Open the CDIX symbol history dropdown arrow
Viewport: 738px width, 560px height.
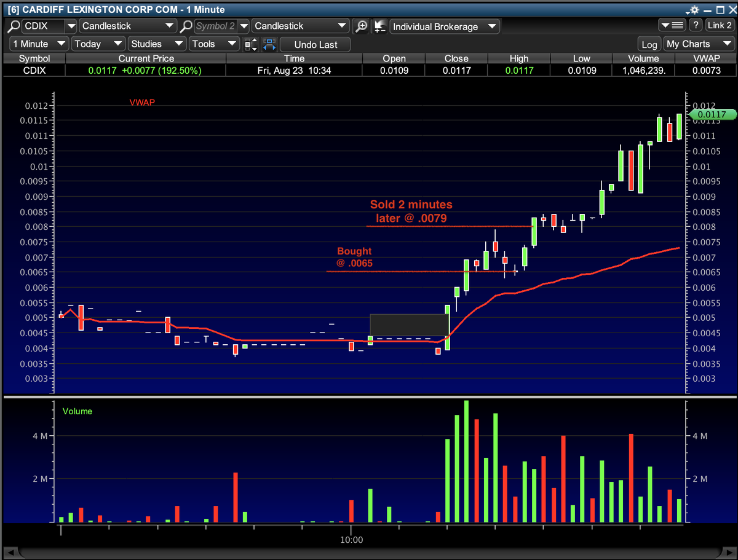point(71,26)
